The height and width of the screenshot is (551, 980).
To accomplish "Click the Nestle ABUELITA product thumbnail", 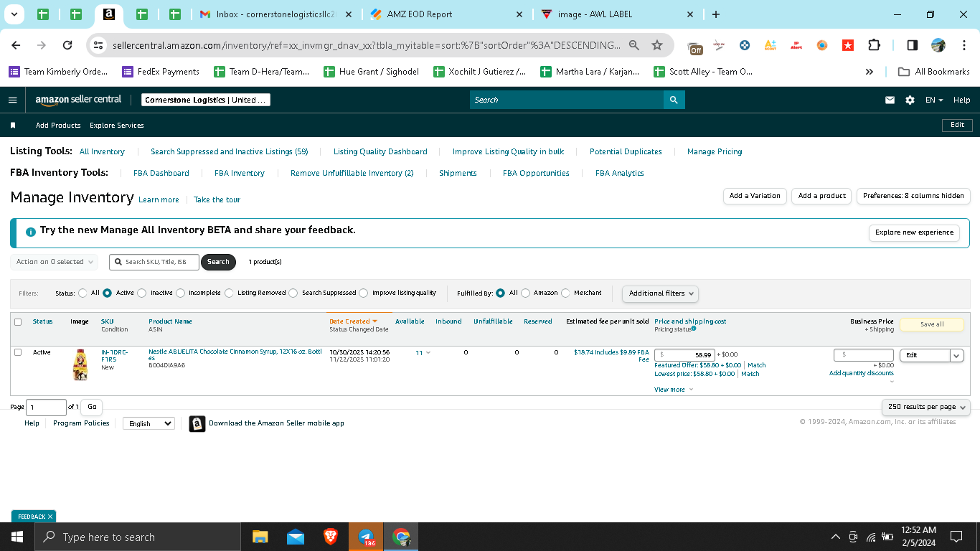I will coord(80,364).
